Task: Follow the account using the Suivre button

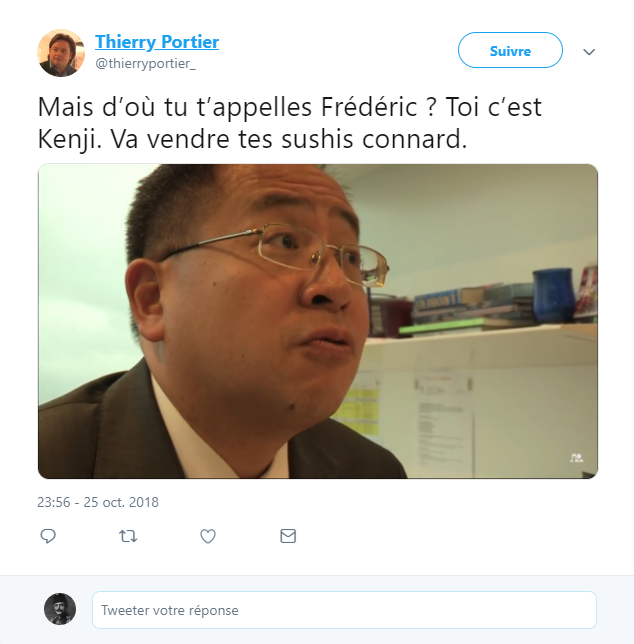Action: [510, 50]
